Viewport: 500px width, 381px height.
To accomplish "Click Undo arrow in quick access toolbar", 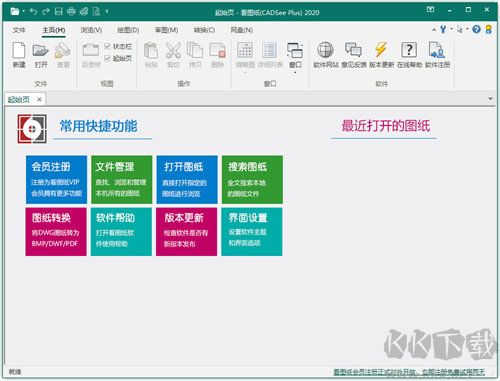I will (33, 12).
